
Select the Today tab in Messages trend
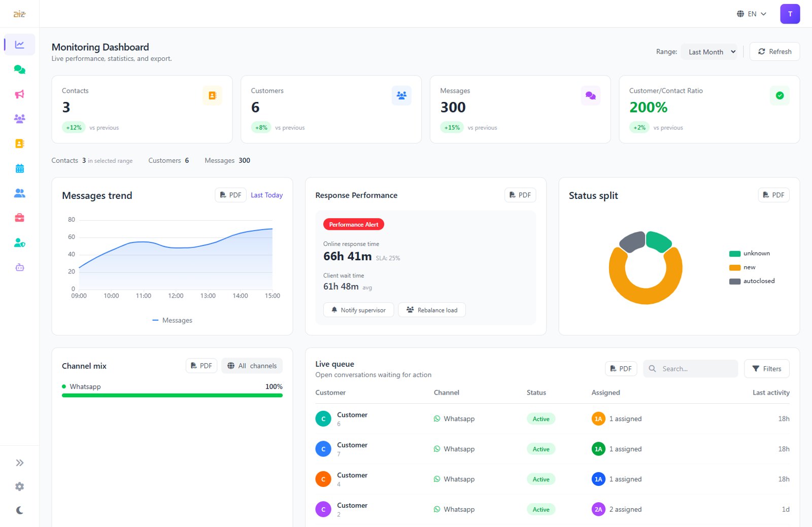(274, 195)
